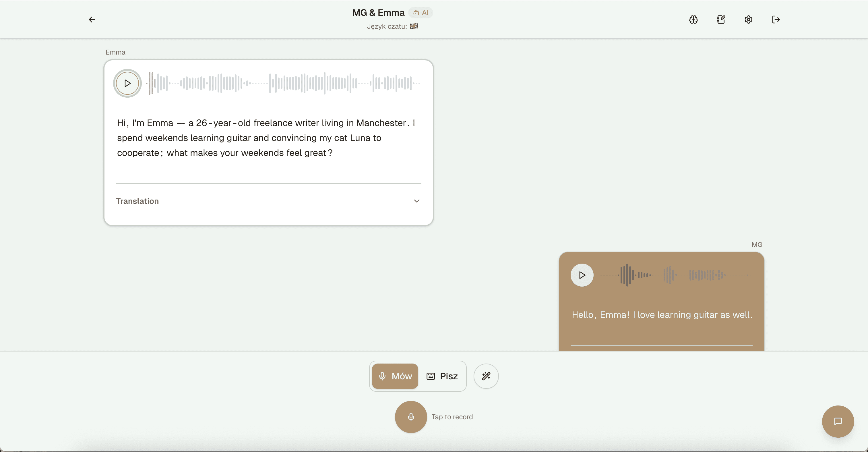Play Emma's voice message
868x452 pixels.
click(x=127, y=83)
